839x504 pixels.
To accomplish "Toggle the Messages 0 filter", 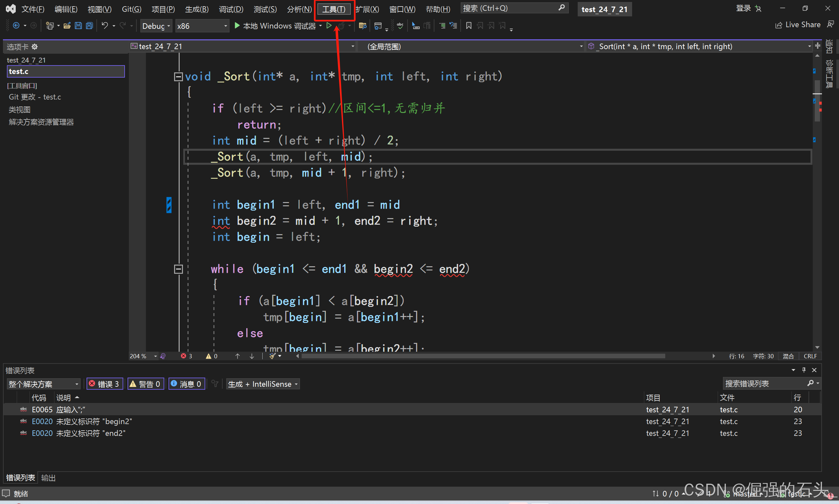I will (x=187, y=384).
